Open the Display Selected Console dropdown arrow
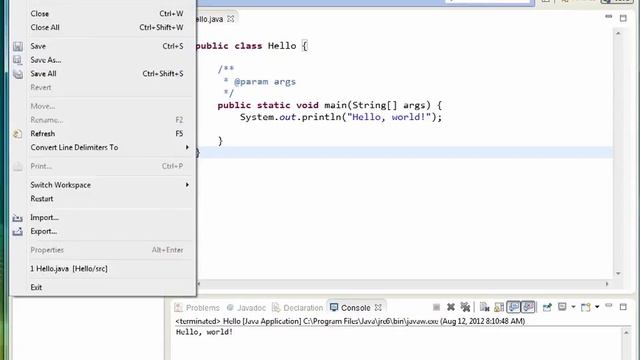 [573, 307]
